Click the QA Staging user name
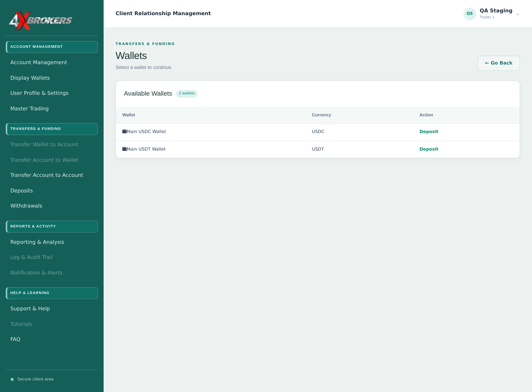This screenshot has height=392, width=532. coord(496,11)
